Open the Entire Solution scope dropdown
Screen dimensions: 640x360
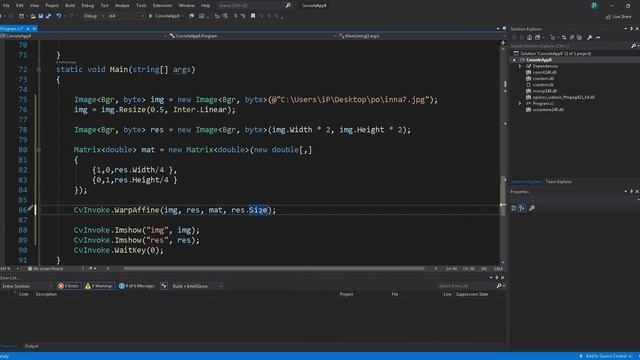[27, 286]
